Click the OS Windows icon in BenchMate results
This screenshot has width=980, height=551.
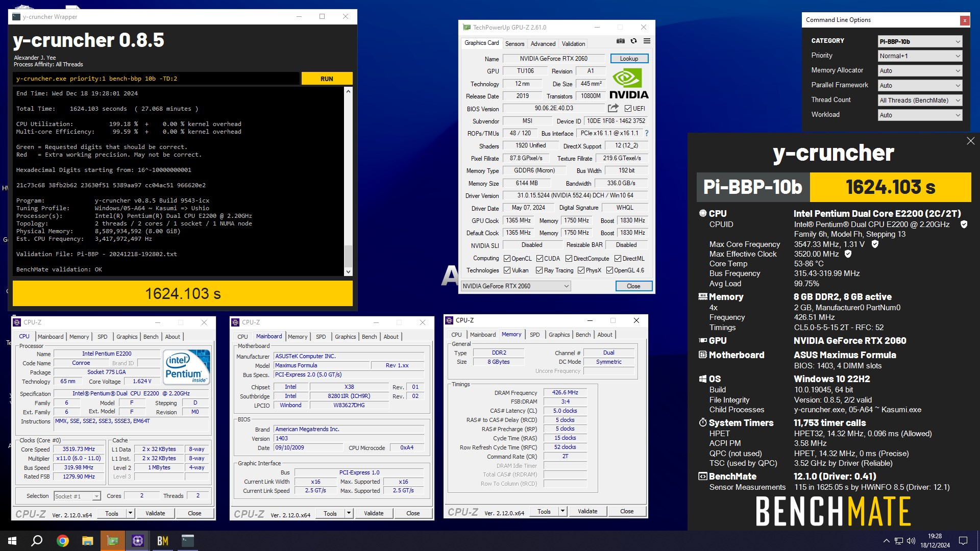pos(703,379)
